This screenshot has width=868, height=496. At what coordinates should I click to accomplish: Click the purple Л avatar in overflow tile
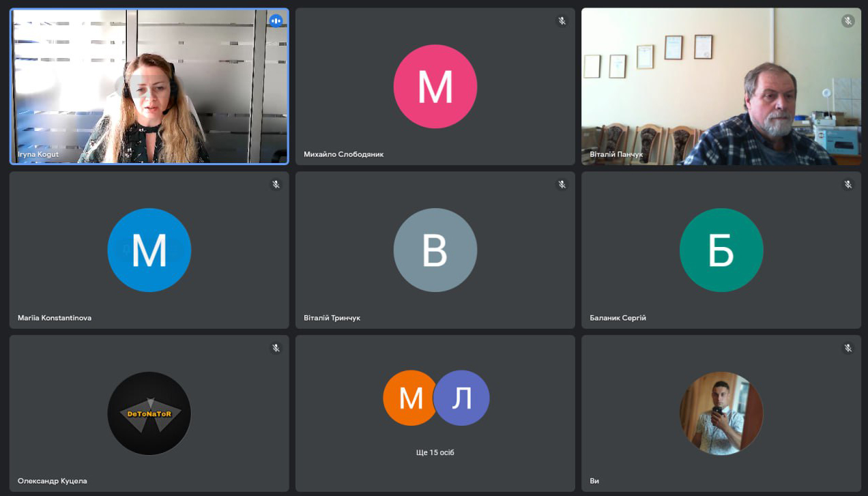point(463,398)
